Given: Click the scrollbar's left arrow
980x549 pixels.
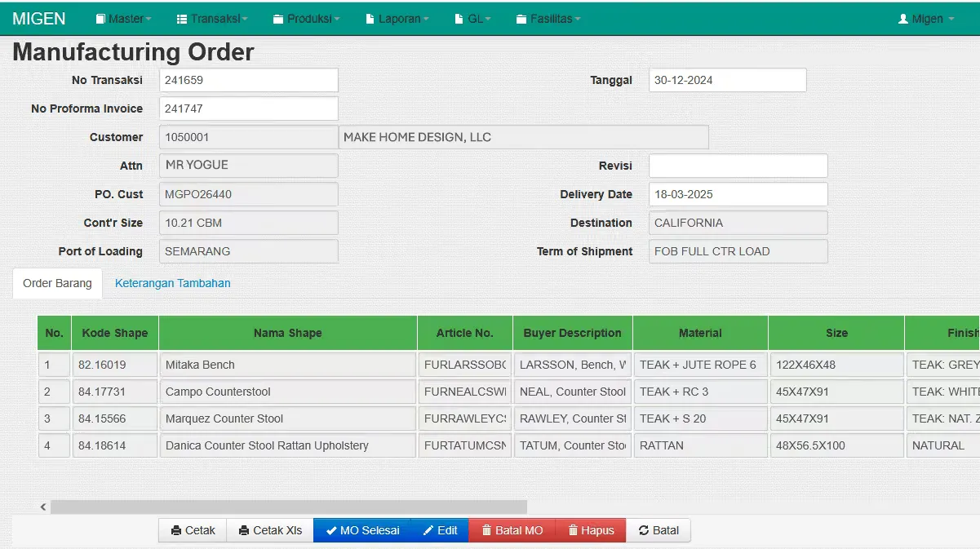Looking at the screenshot, I should click(x=43, y=507).
